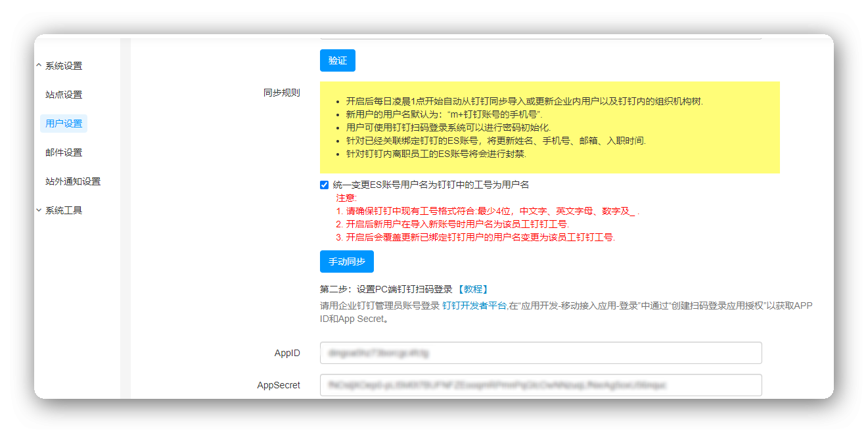The width and height of the screenshot is (868, 433).
Task: Collapse the 系统设置 menu group label
Action: pos(64,66)
